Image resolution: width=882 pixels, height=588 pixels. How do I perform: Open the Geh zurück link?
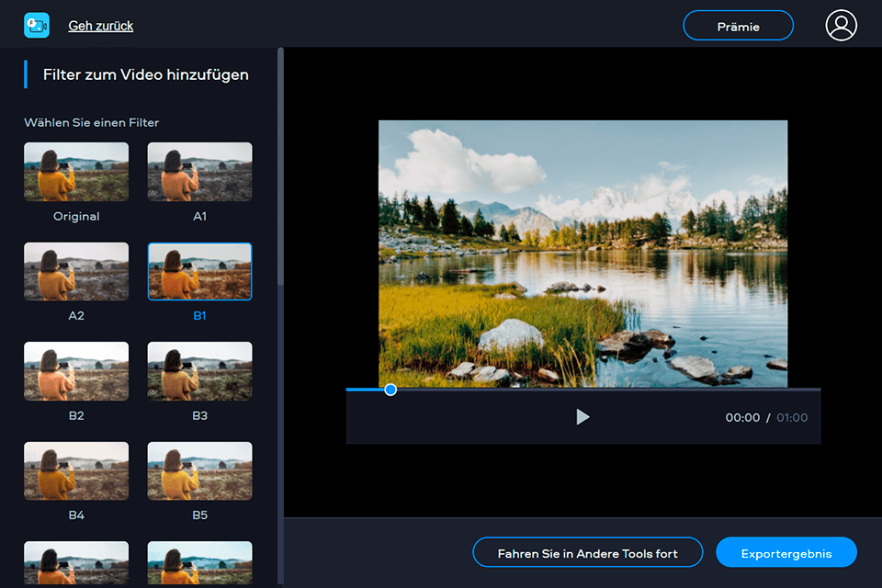coord(100,25)
